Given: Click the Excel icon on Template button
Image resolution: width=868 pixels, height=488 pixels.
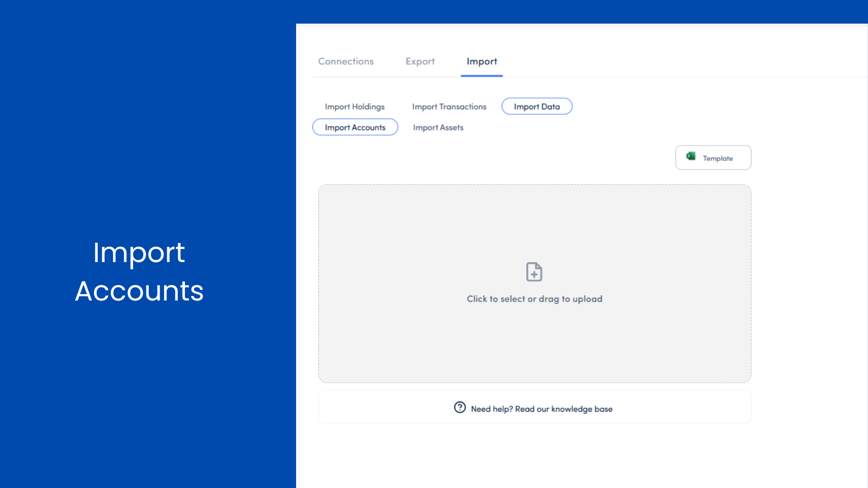Looking at the screenshot, I should click(x=690, y=156).
